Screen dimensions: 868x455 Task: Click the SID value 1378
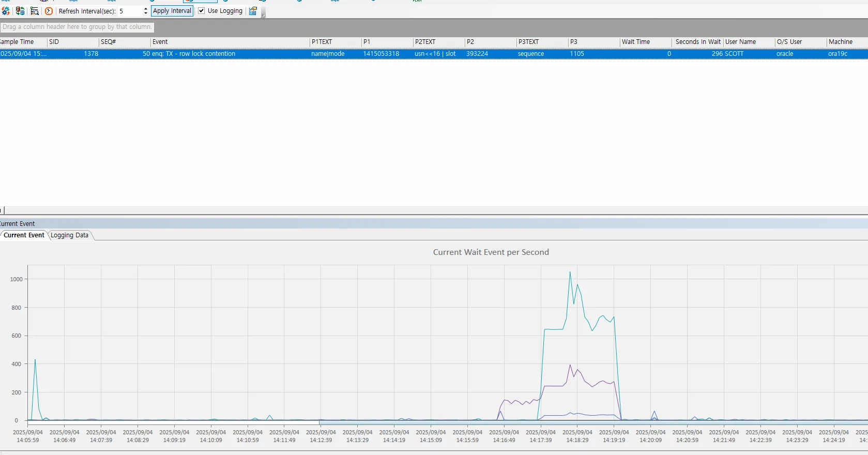coord(91,54)
